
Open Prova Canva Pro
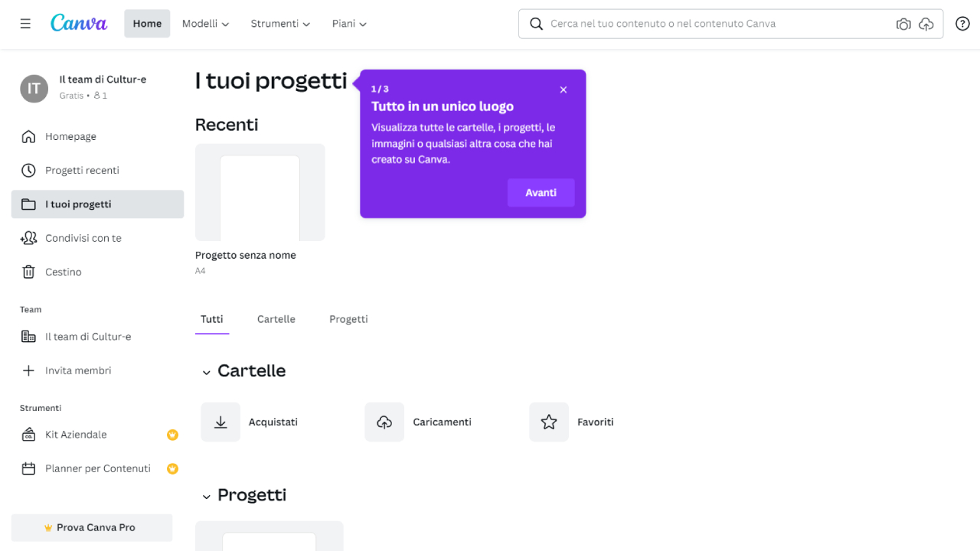point(91,527)
